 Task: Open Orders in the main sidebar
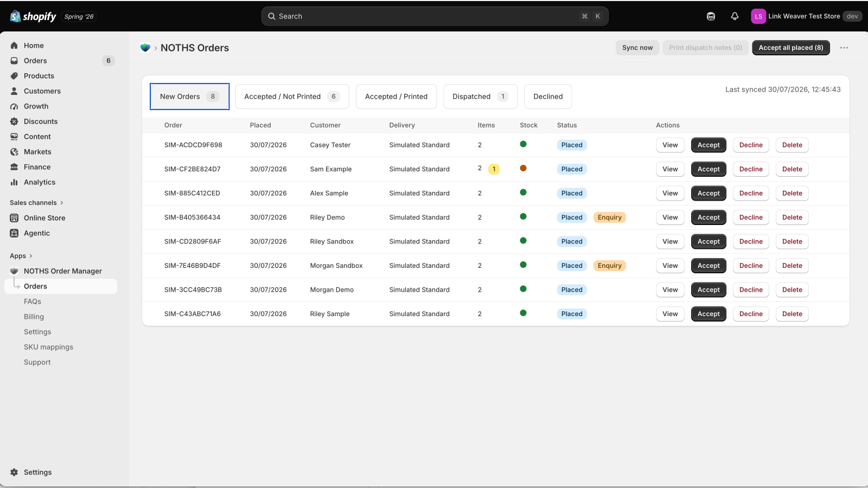coord(61,61)
